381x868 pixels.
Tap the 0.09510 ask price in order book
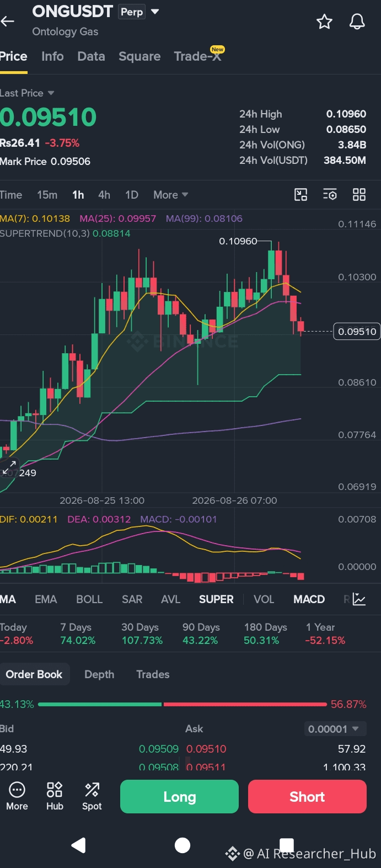coord(206,749)
